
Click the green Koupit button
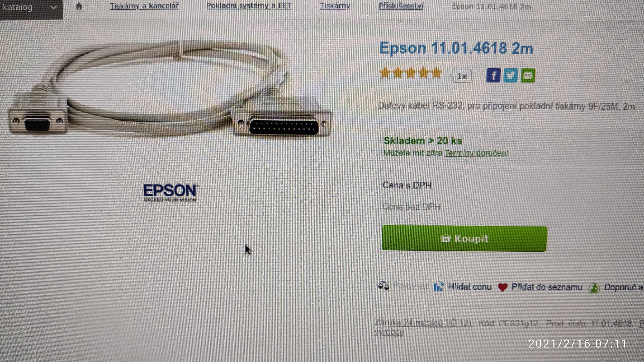[x=464, y=238]
